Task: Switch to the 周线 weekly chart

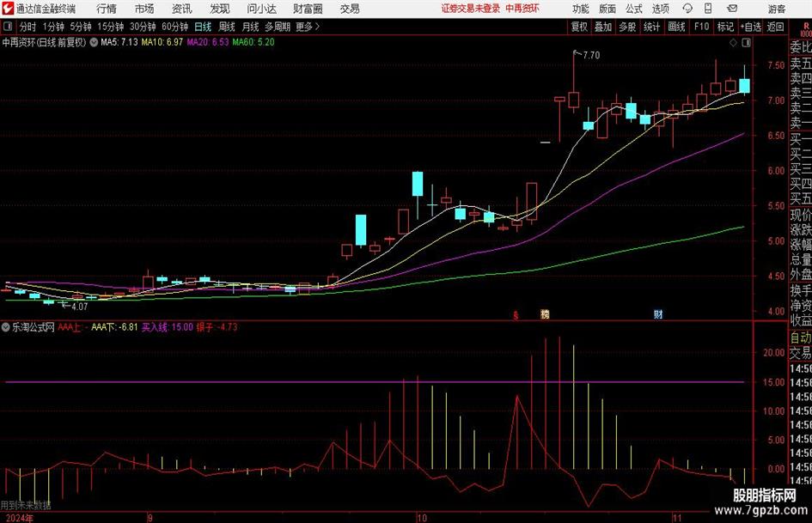Action: 226,27
